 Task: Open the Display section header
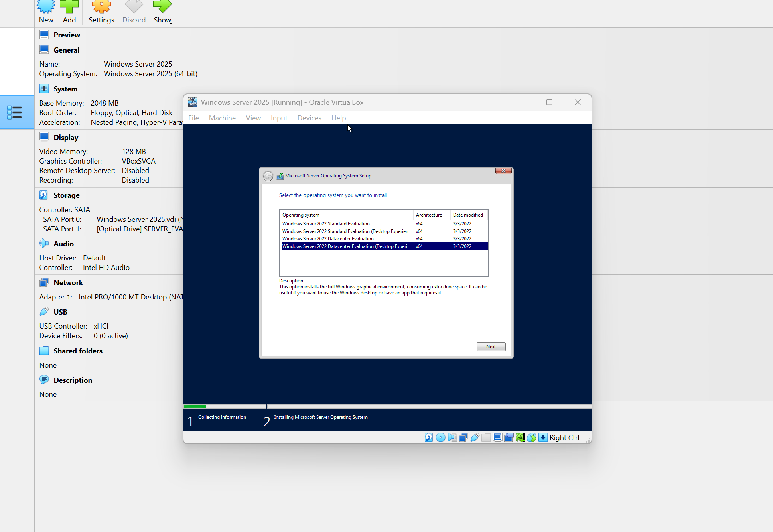point(66,138)
